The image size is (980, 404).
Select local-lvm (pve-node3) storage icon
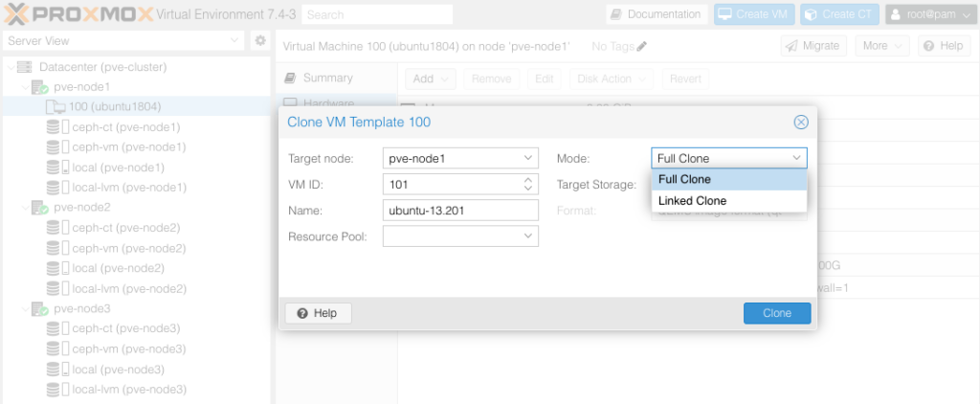[x=57, y=390]
